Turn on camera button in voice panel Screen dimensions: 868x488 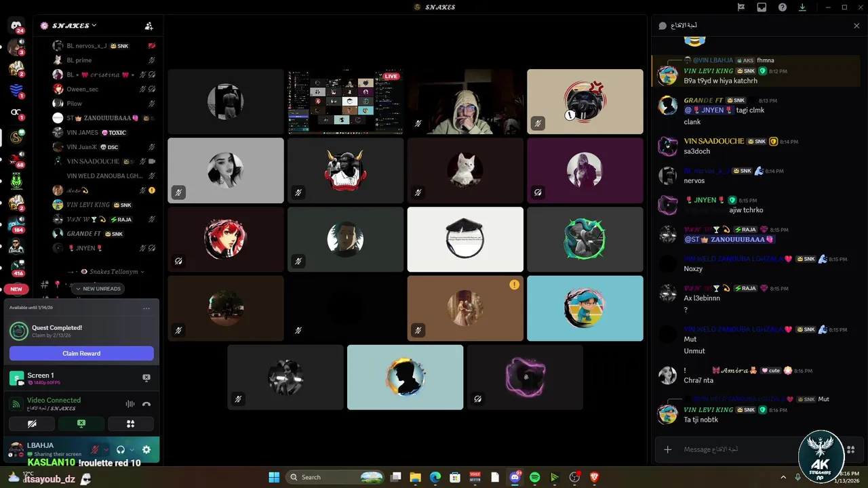pos(32,424)
